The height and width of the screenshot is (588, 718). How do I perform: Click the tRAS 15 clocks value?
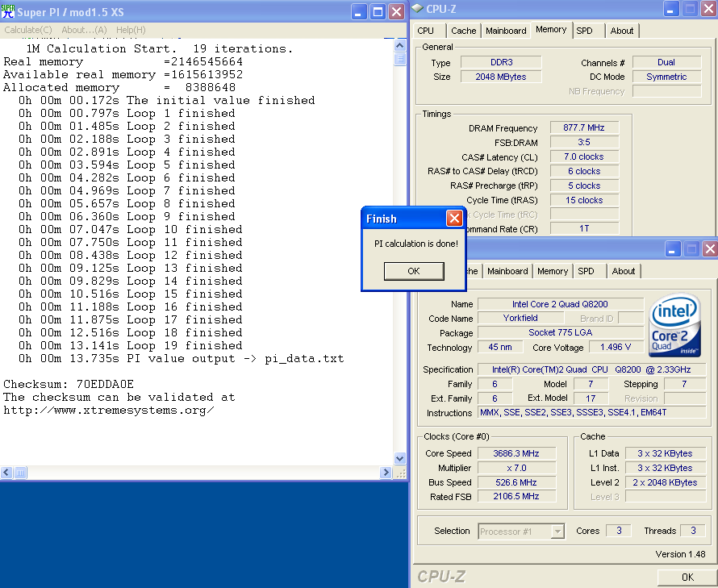(x=584, y=200)
